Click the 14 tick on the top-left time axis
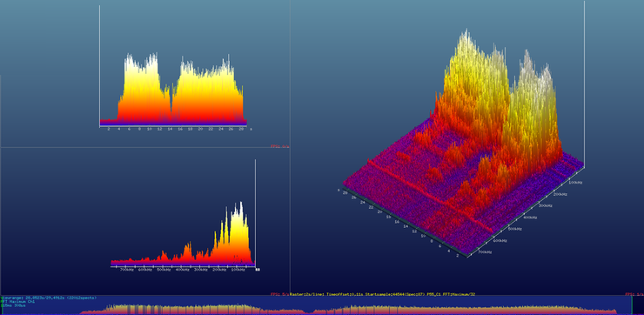644x315 pixels. [170, 129]
